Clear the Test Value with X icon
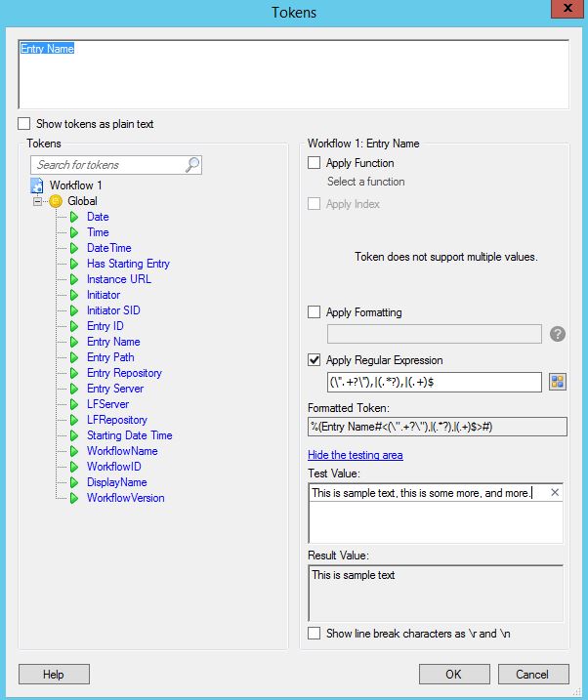 pyautogui.click(x=555, y=492)
